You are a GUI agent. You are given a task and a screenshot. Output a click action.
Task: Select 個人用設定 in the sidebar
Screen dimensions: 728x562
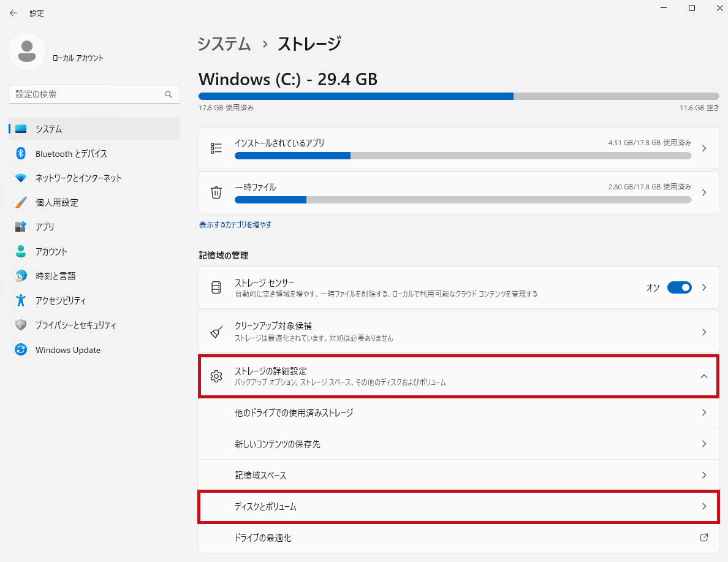tap(94, 202)
